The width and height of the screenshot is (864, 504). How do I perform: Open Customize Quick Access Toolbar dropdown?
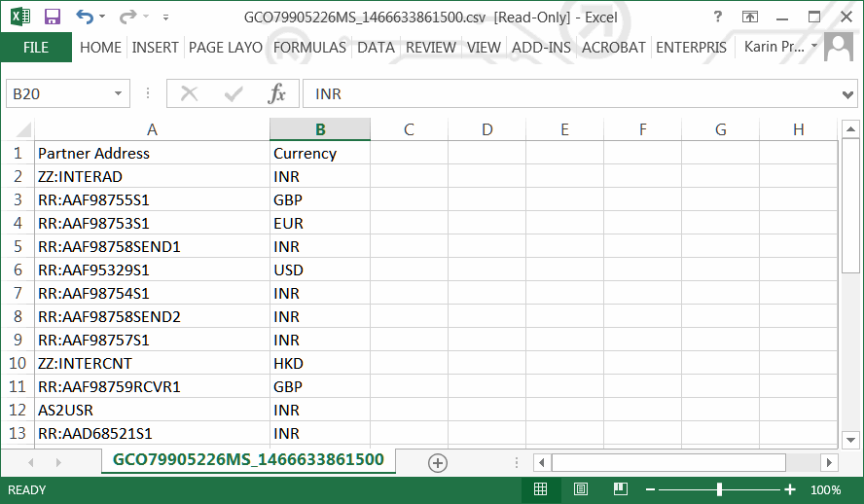point(165,18)
